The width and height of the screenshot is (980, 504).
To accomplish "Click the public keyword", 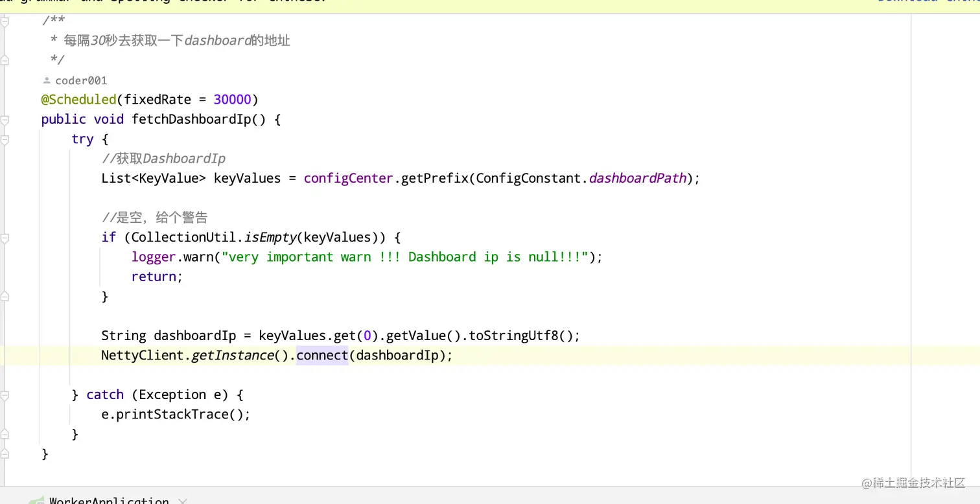I will [x=64, y=119].
